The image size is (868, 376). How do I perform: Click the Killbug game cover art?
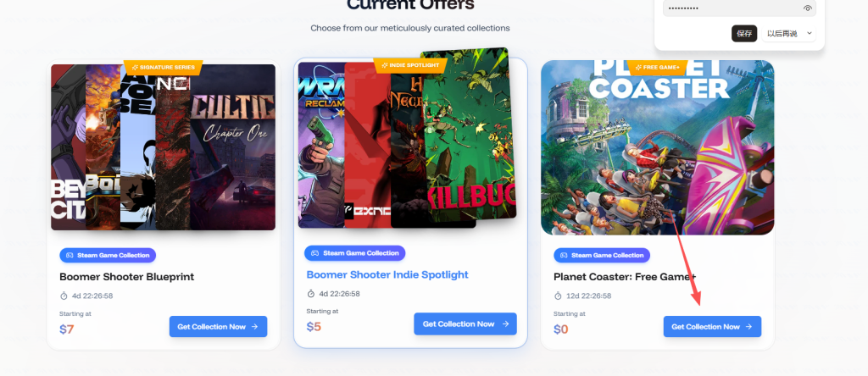tap(470, 133)
